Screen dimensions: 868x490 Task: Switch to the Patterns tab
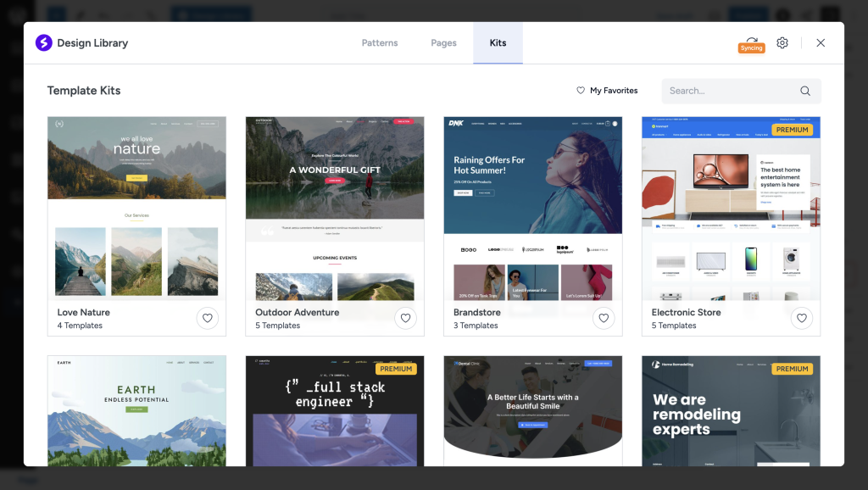click(380, 42)
